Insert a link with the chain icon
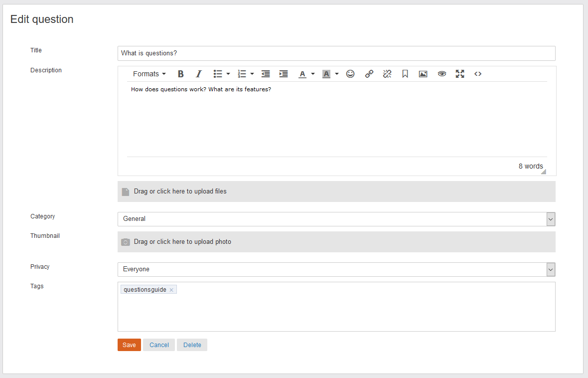This screenshot has width=588, height=378. tap(369, 74)
